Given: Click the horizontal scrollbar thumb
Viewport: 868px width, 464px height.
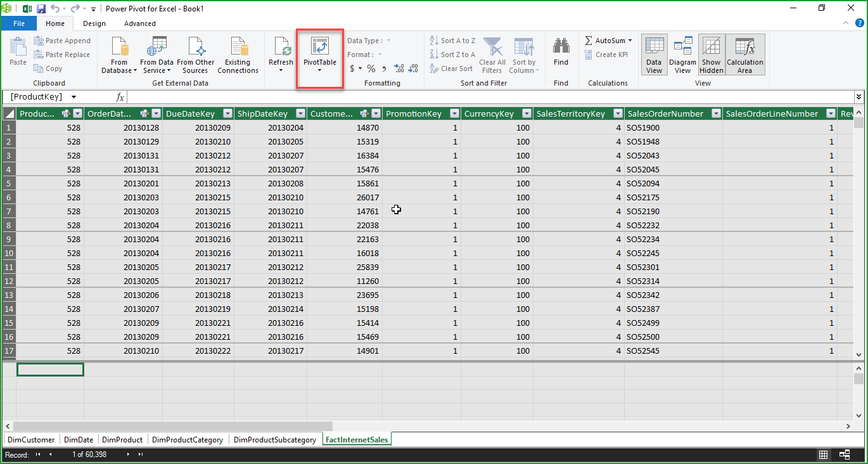Looking at the screenshot, I should (x=172, y=426).
